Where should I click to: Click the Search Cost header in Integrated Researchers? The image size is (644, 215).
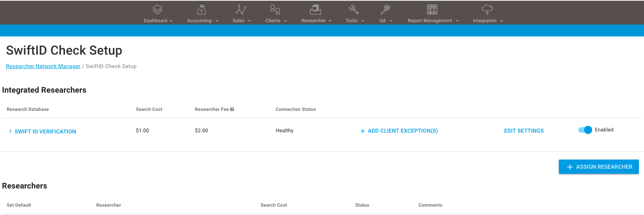[x=149, y=109]
